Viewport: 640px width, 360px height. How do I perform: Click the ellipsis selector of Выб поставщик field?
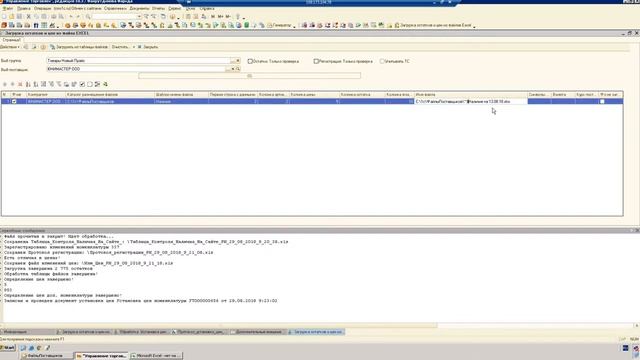tap(228, 69)
